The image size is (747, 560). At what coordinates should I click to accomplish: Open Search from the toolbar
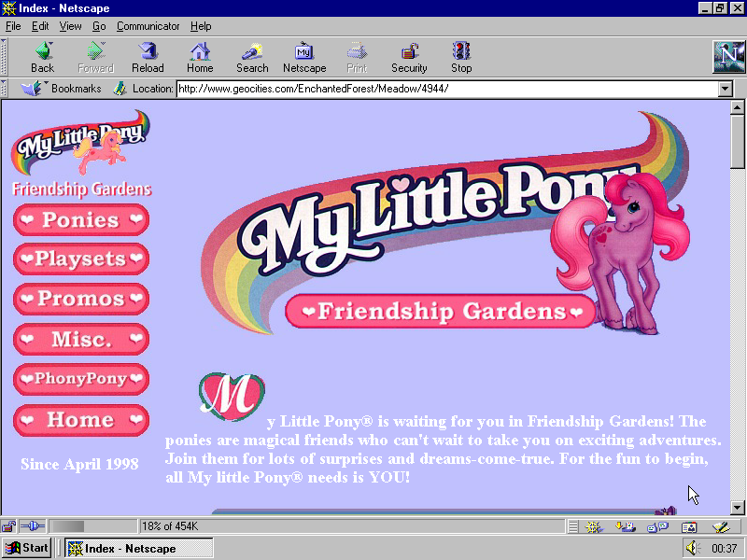[252, 58]
